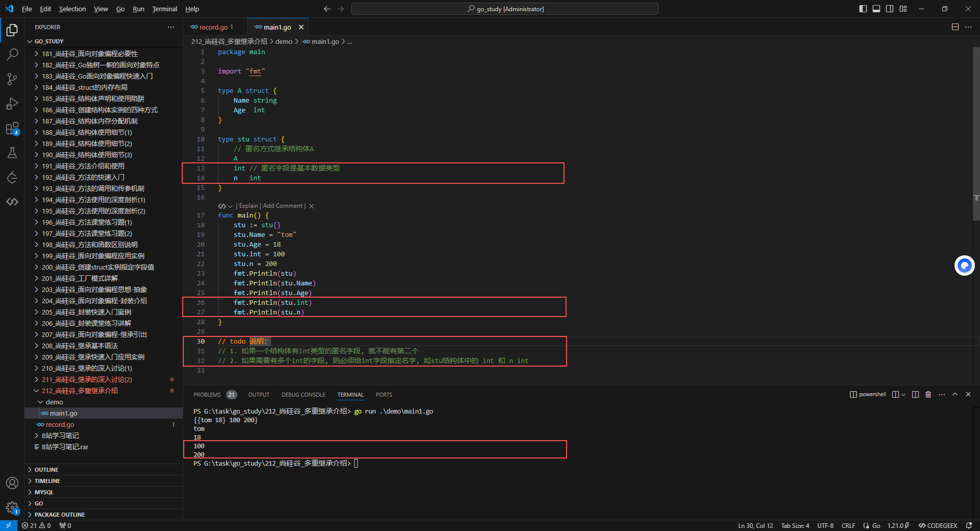This screenshot has height=531, width=980.
Task: Change the UTF-8 encoding in the status bar
Action: tap(825, 525)
